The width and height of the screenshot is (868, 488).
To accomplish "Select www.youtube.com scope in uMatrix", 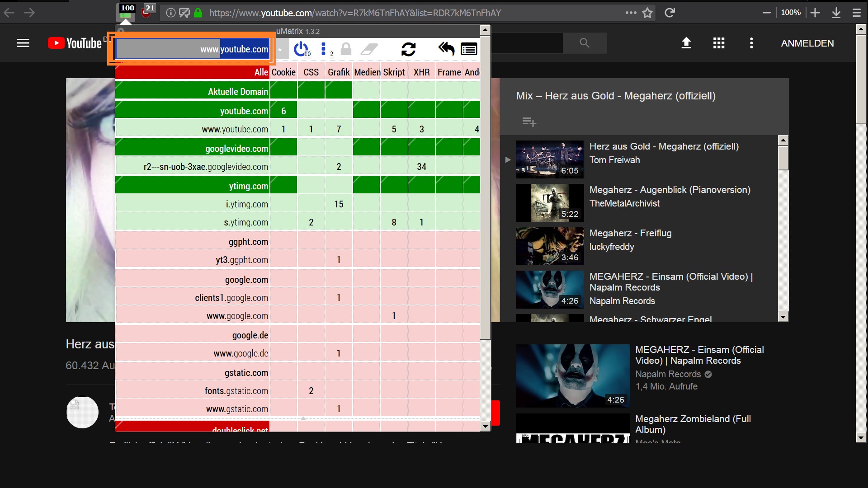I will [193, 49].
